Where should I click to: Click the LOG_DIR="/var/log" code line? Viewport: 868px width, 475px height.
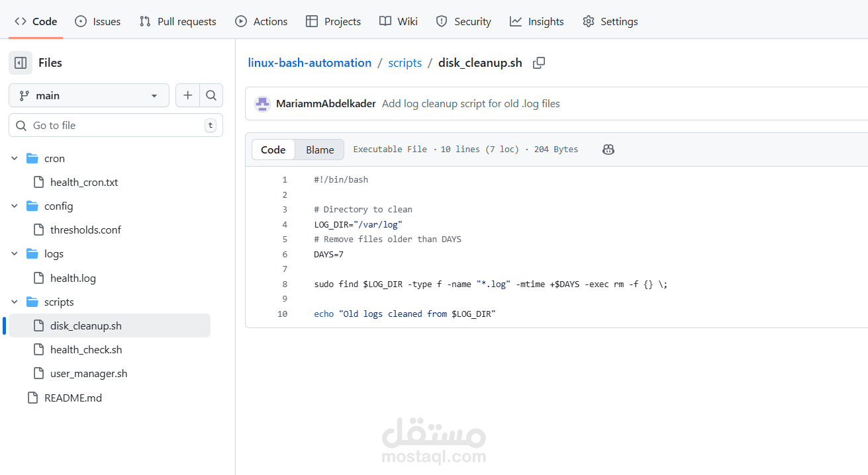point(358,225)
